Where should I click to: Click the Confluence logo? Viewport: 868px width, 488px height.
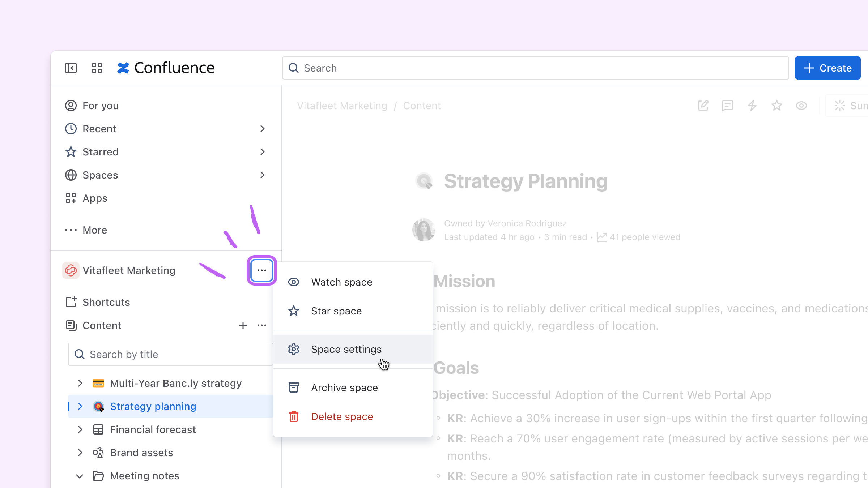click(x=167, y=68)
